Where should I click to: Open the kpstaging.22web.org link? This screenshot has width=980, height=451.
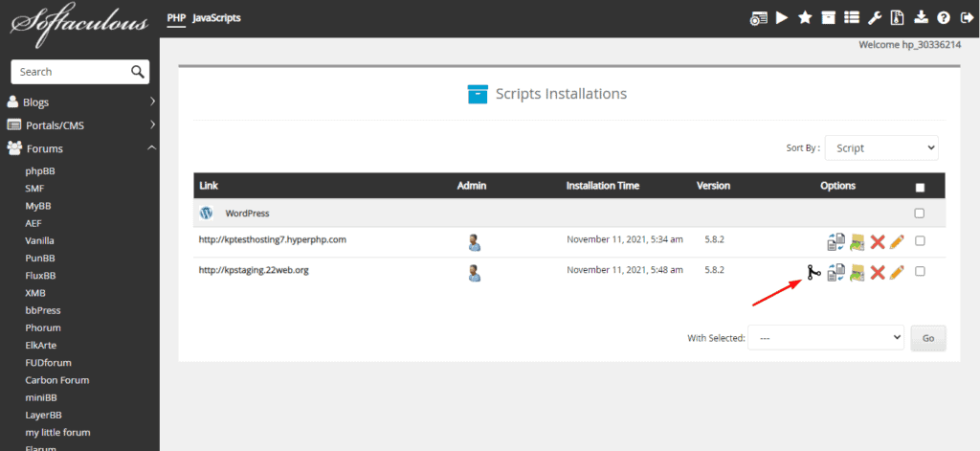coord(254,270)
